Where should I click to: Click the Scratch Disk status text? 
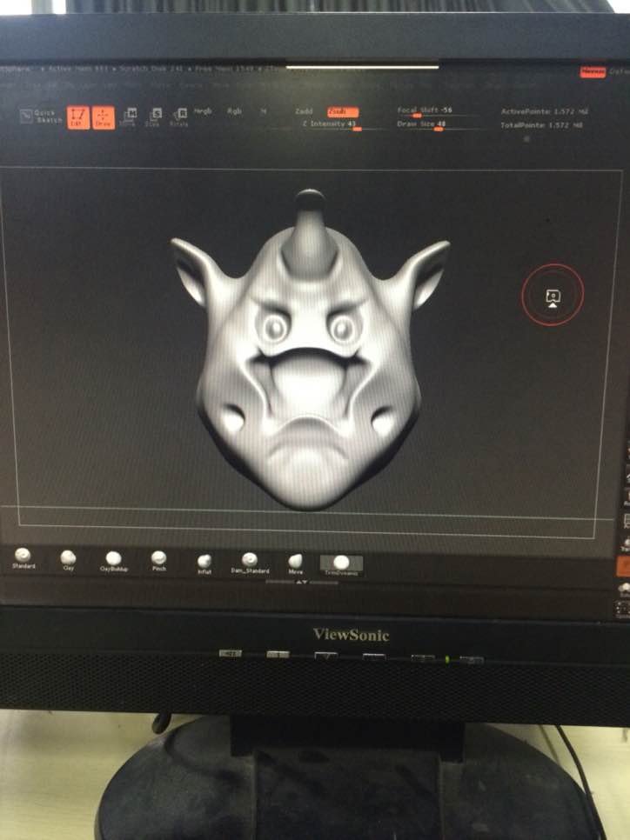click(x=151, y=69)
